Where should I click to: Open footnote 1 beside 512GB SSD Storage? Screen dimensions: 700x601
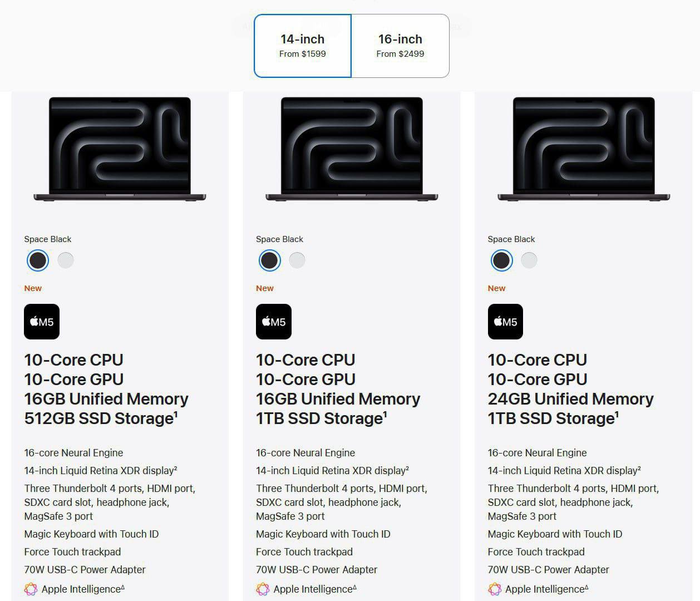pos(176,414)
